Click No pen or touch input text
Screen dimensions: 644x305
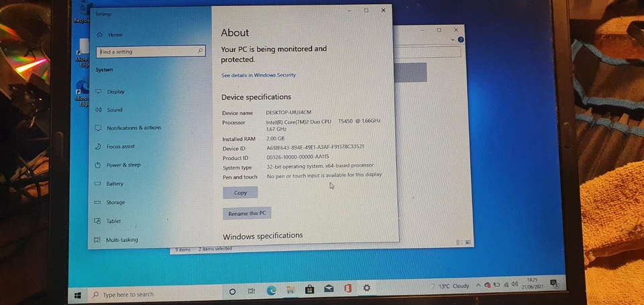[x=325, y=175]
